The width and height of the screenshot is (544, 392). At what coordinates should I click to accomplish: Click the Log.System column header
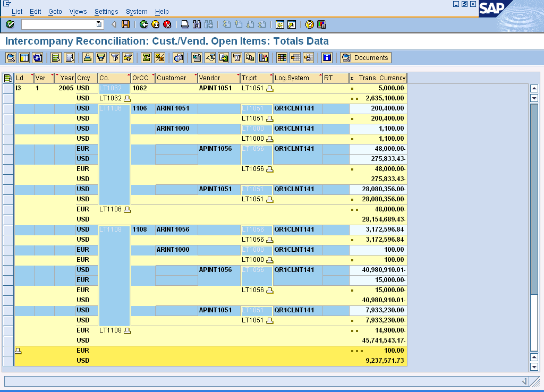(297, 78)
